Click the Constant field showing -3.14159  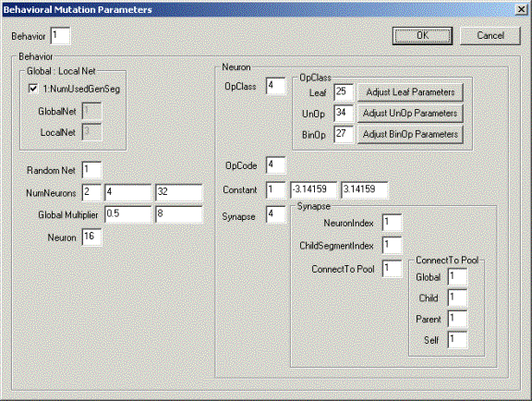pyautogui.click(x=313, y=189)
